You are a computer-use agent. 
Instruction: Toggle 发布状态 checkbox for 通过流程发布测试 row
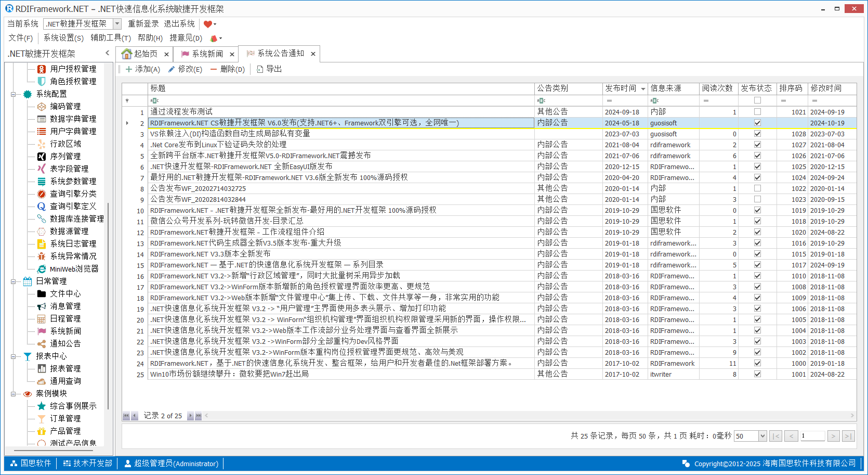coord(757,112)
